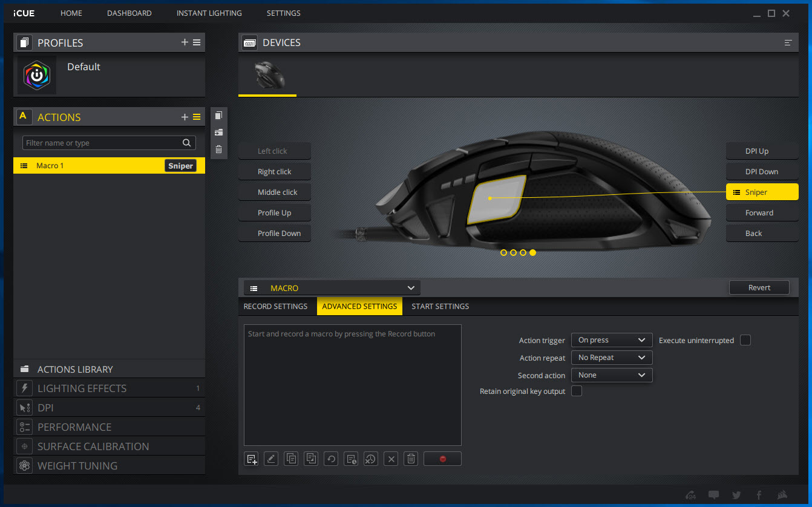Switch to the Record Settings tab
The image size is (812, 507).
[275, 306]
